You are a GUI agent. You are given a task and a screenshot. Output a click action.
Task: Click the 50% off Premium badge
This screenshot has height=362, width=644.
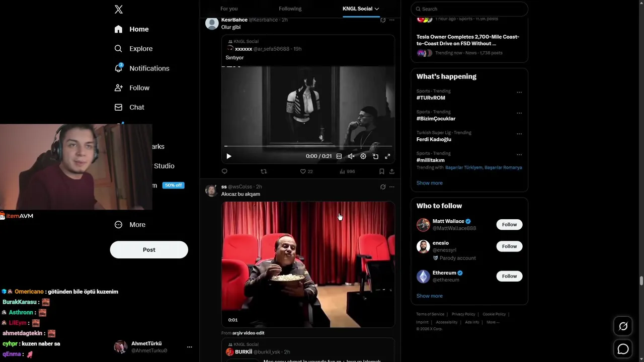(173, 186)
